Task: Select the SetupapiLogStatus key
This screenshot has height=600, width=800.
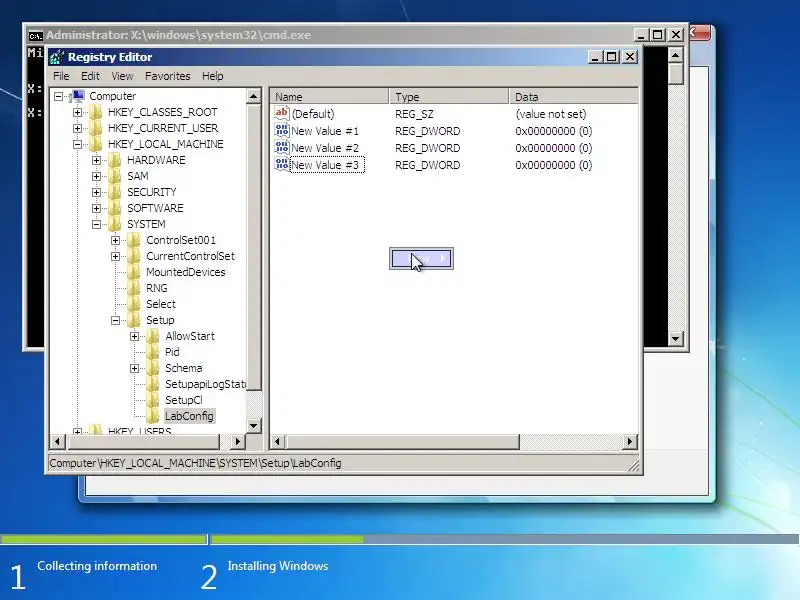Action: 205,384
